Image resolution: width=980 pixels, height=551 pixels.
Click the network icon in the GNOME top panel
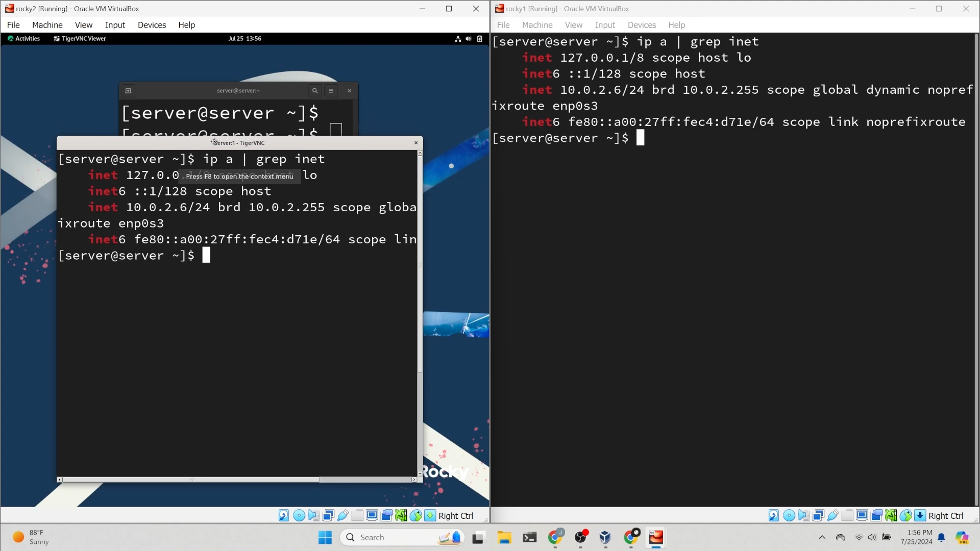pos(458,38)
